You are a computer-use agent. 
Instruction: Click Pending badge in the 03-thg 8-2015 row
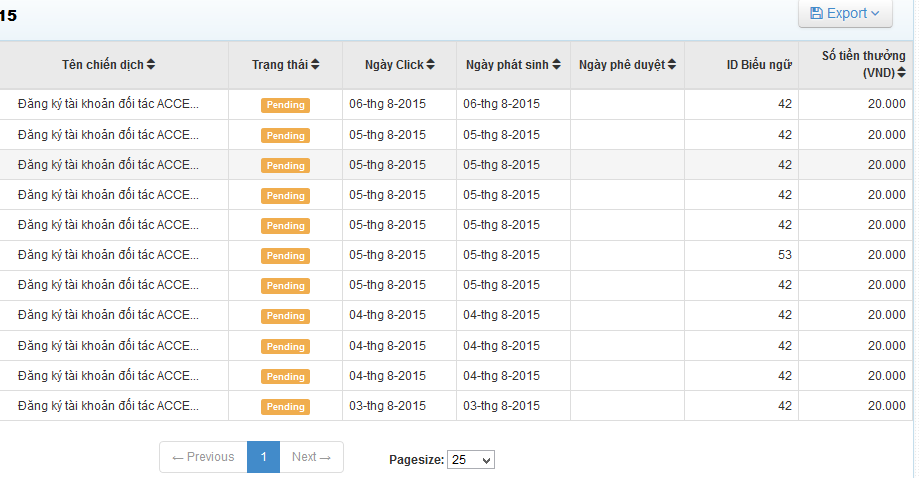coord(285,407)
